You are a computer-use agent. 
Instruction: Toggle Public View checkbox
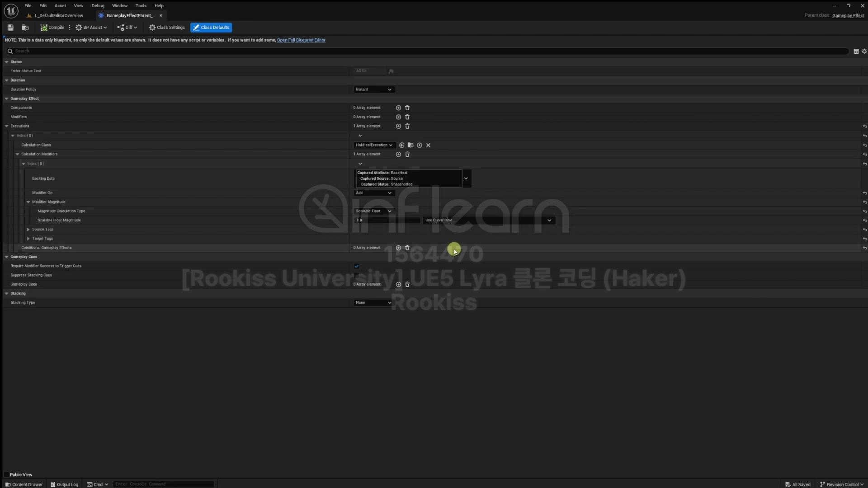click(x=6, y=474)
